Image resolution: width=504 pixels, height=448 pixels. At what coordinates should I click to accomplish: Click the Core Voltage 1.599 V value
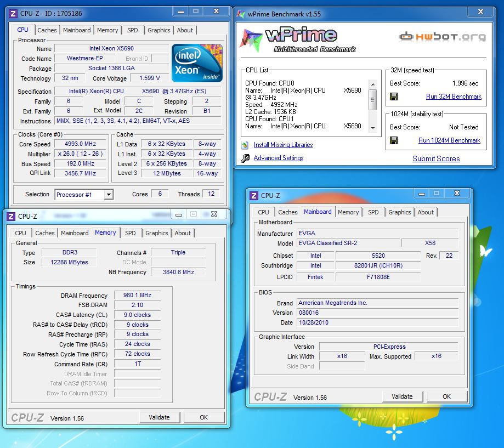(150, 78)
